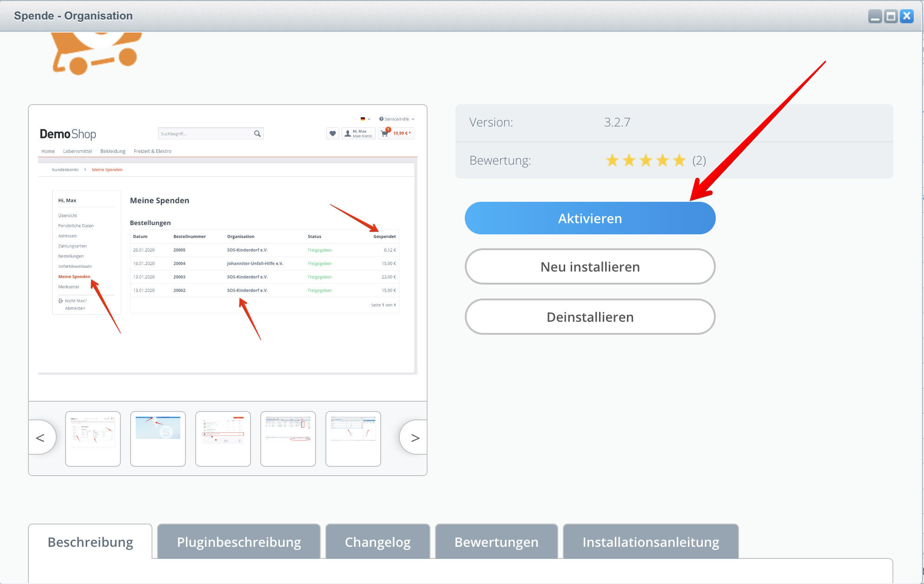Go to next screenshot with right arrow
Viewport: 924px width, 584px height.
[x=415, y=438]
